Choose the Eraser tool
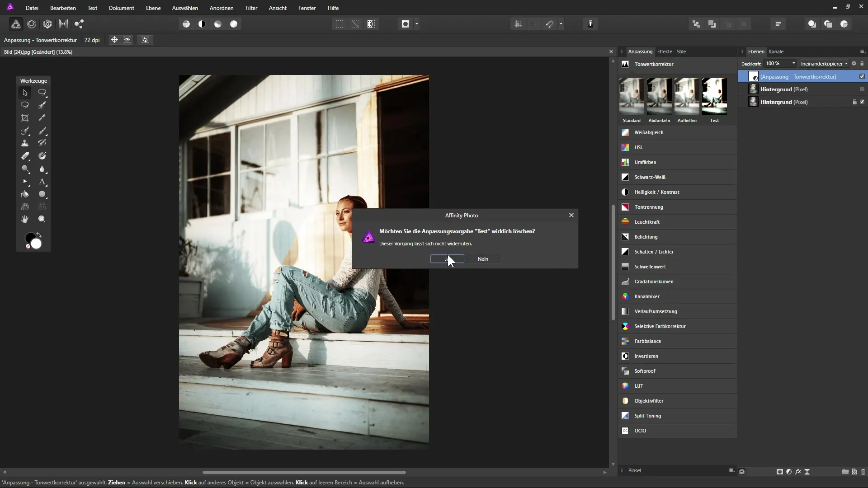Image resolution: width=868 pixels, height=488 pixels. [x=25, y=156]
